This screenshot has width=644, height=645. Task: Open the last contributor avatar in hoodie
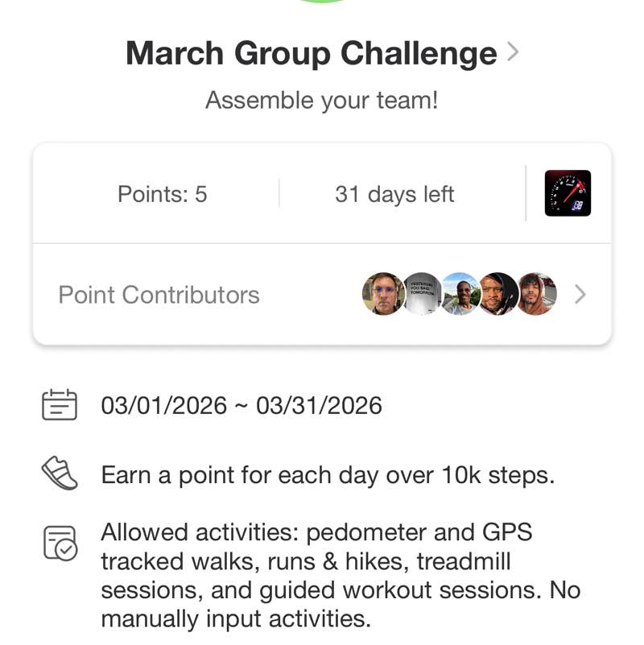point(537,294)
